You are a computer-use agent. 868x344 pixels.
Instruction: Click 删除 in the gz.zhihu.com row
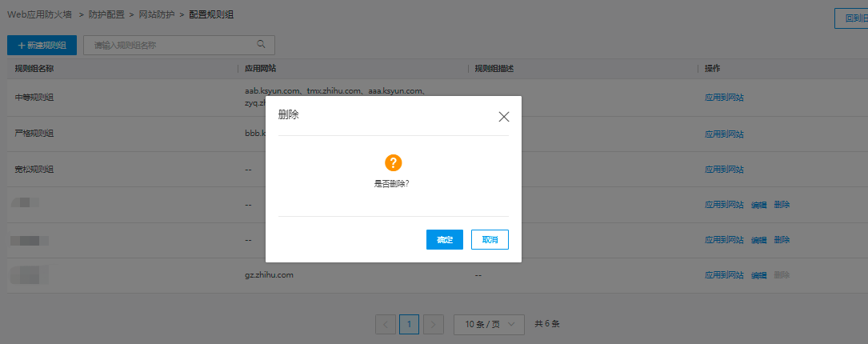[x=782, y=275]
